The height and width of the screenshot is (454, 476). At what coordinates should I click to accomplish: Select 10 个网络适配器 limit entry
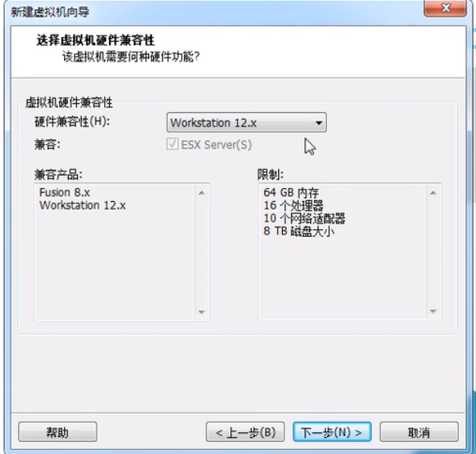pos(305,218)
